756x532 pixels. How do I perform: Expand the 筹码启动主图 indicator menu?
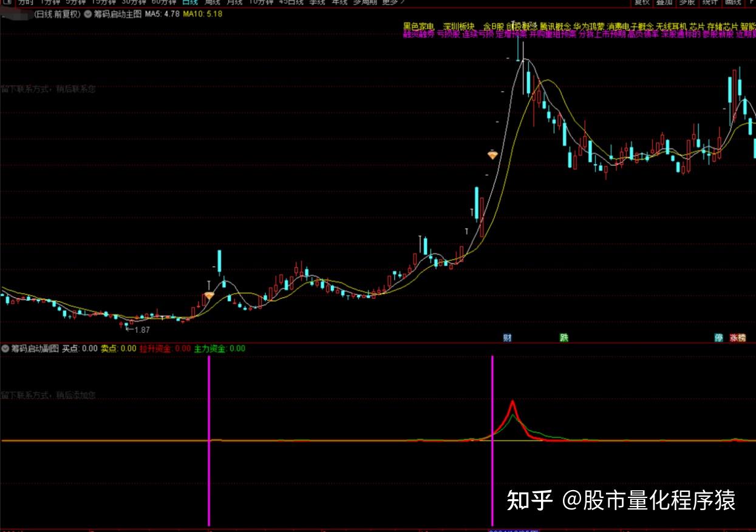click(88, 13)
